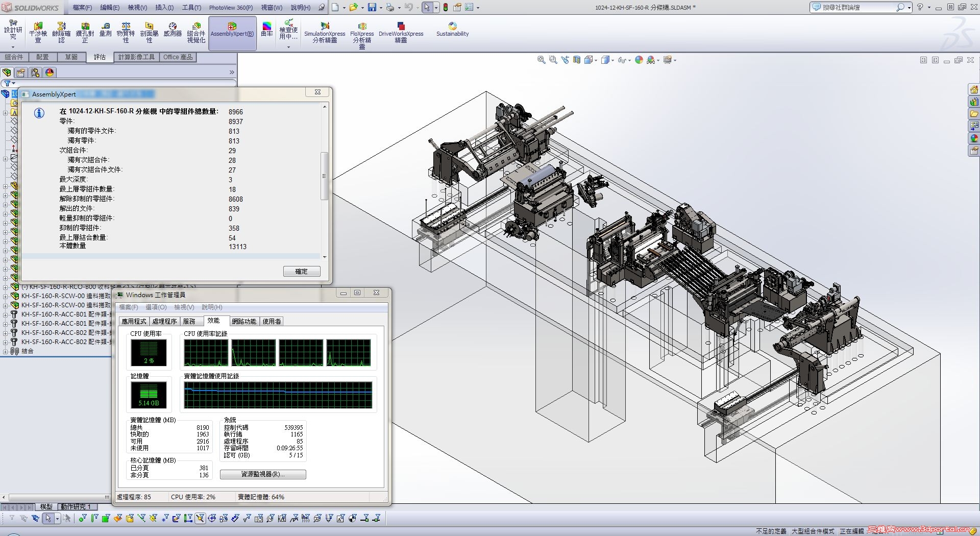Open the New document dropdown arrow
Viewport: 980px width, 536px height.
point(344,8)
